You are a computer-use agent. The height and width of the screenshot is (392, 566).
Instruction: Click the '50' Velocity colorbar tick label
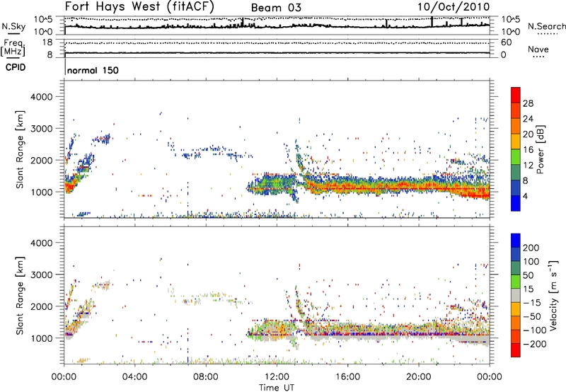point(529,275)
